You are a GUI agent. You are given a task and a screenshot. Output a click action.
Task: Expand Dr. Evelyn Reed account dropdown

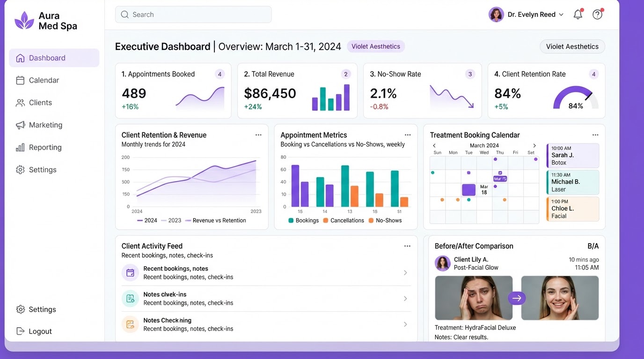coord(561,14)
